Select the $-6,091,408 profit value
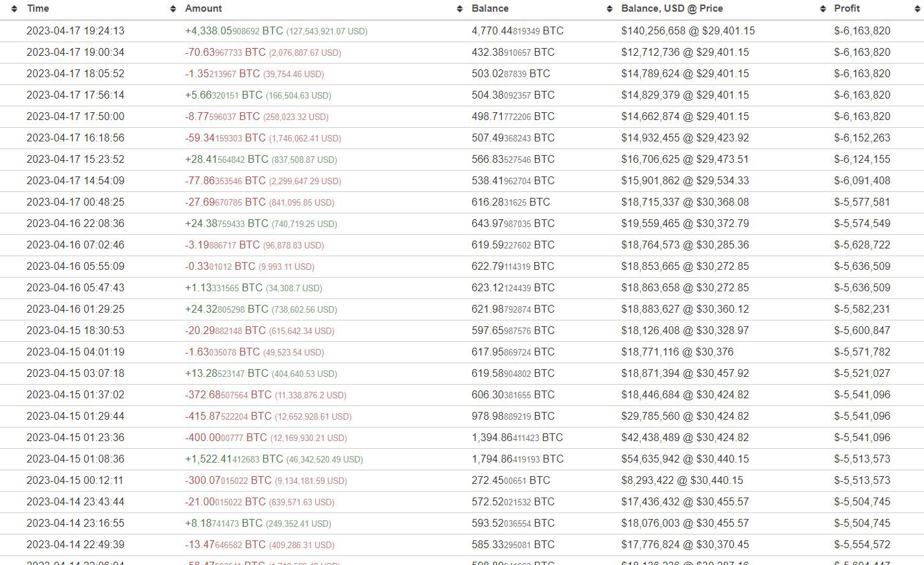Screen dimensions: 924x565 pyautogui.click(x=862, y=181)
